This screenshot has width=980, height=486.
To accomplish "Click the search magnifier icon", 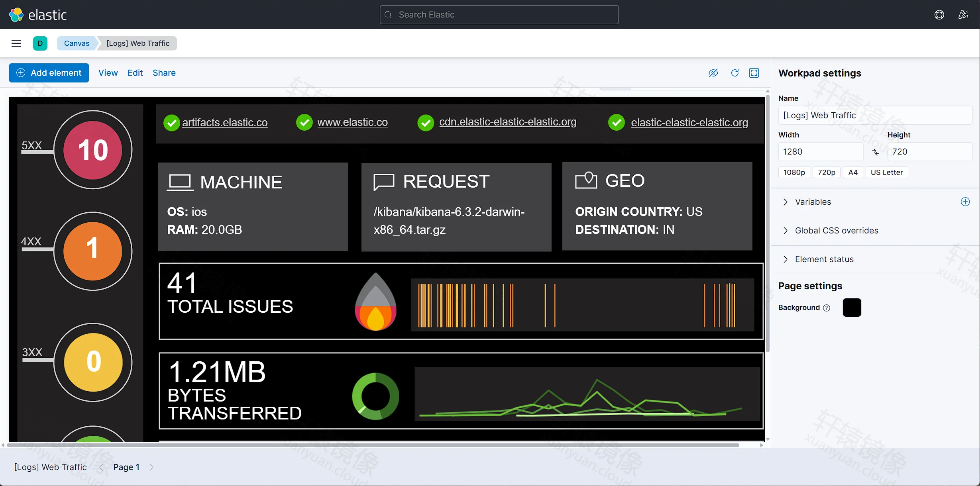I will pyautogui.click(x=388, y=15).
